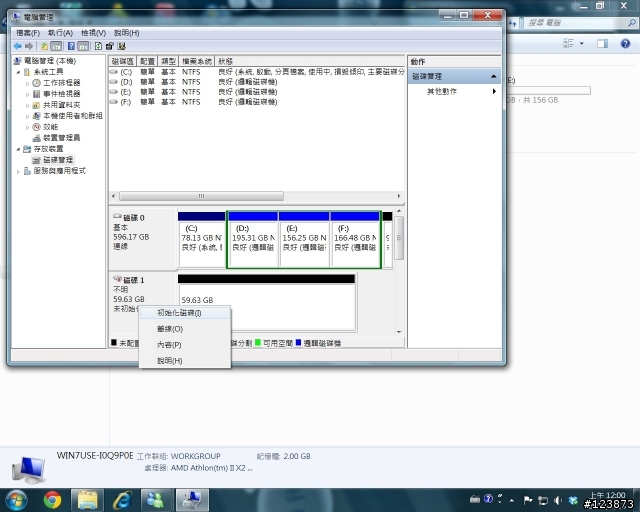Select 服務與應用程式 in the tree
This screenshot has width=640, height=512.
point(60,171)
